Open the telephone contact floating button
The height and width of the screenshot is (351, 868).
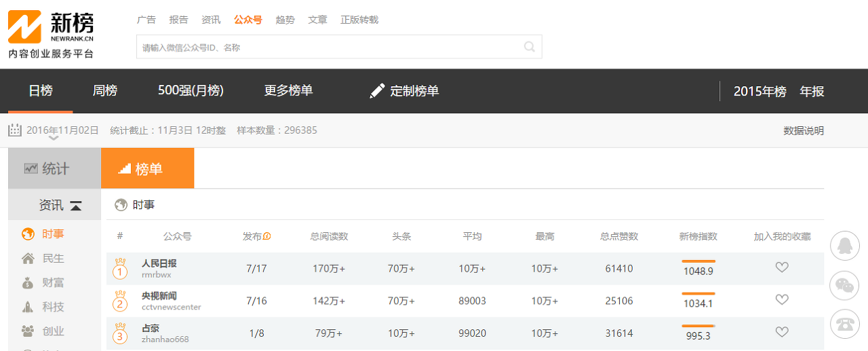click(x=844, y=325)
